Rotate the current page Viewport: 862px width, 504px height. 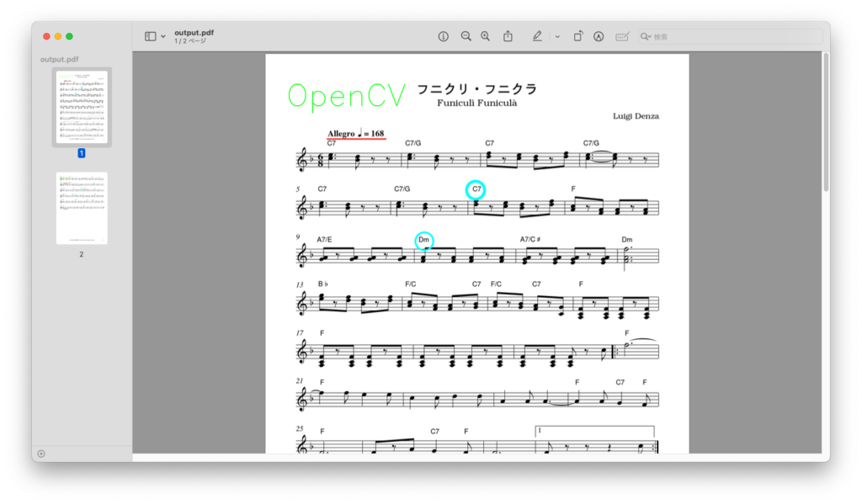tap(577, 36)
